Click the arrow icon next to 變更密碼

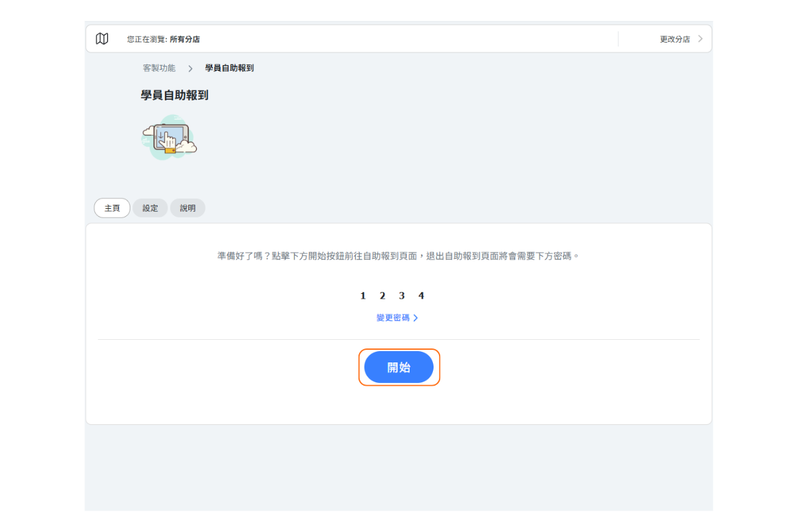pos(416,318)
